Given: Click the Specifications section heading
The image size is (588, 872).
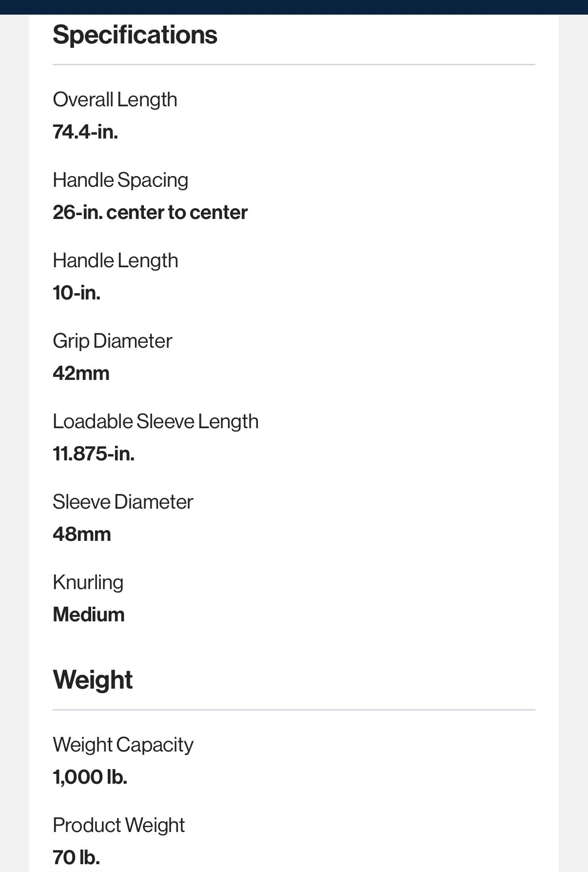Looking at the screenshot, I should coord(135,35).
